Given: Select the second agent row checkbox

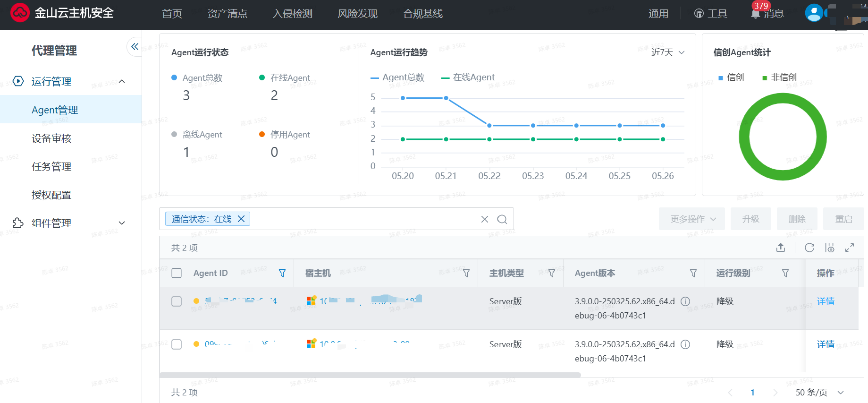Looking at the screenshot, I should [177, 344].
